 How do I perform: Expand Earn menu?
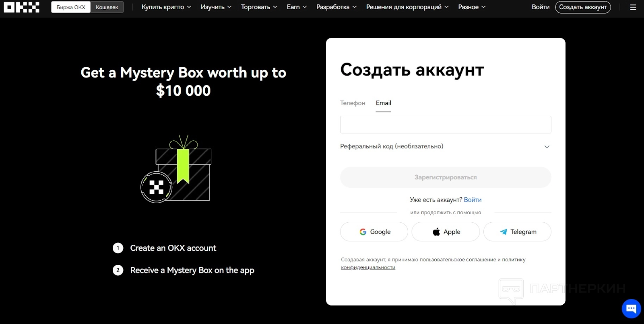click(x=297, y=7)
